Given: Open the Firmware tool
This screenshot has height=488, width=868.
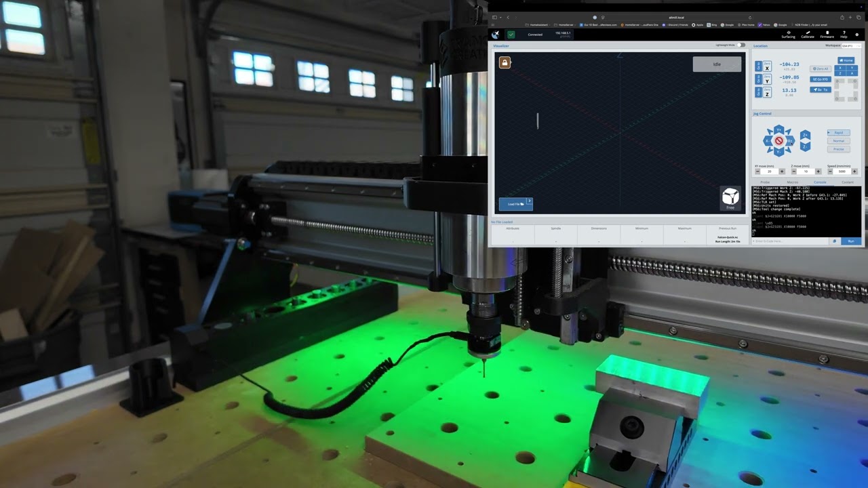Looking at the screenshot, I should [827, 35].
